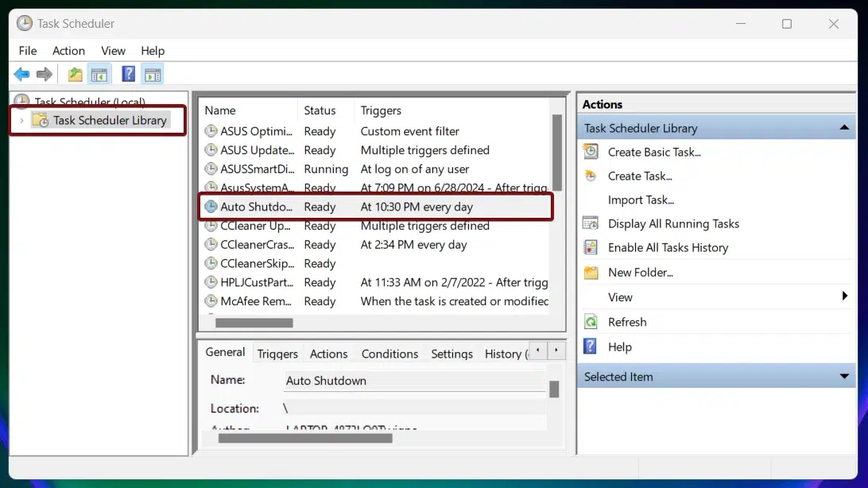This screenshot has width=868, height=488.
Task: Expand the Selected Item actions section
Action: coord(844,377)
